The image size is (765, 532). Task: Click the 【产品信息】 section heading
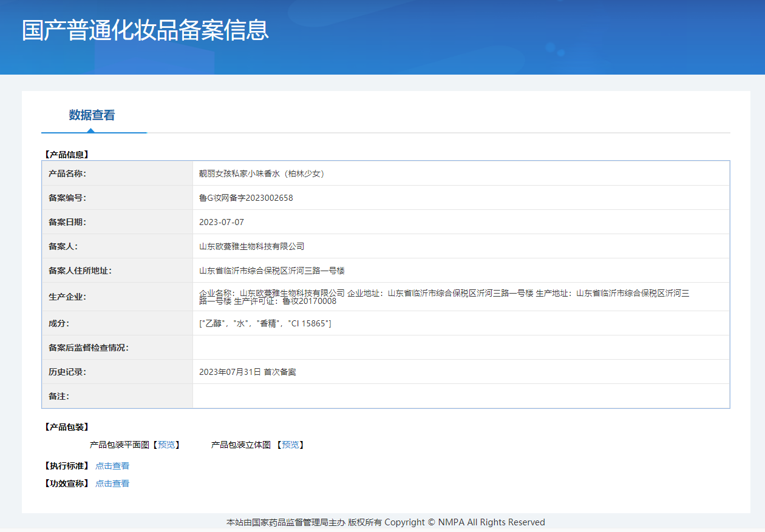(x=67, y=155)
